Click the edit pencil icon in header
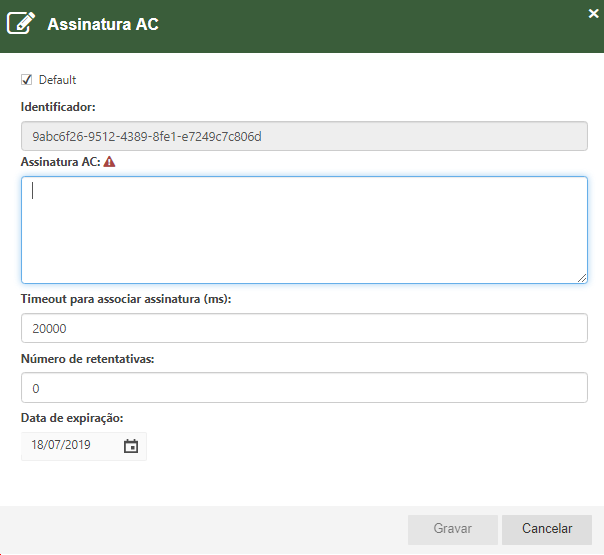Viewport: 604px width, 555px height. click(22, 24)
